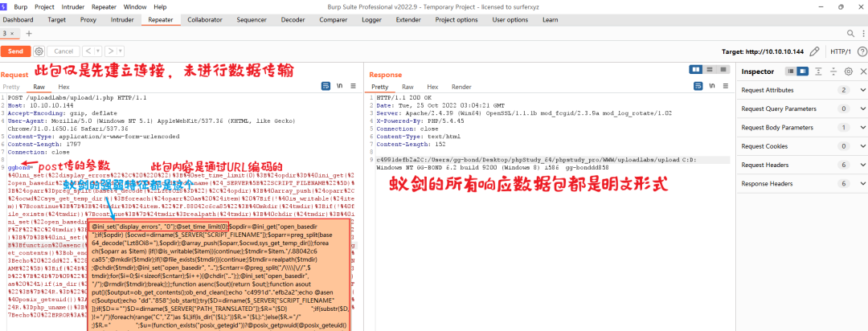Switch request view to Pretty
This screenshot has height=331, width=868.
click(x=11, y=87)
